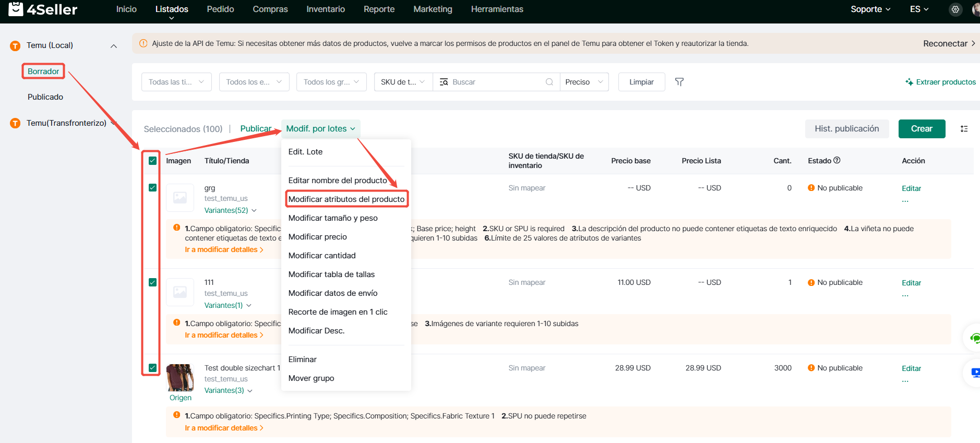Click the Estado help question icon
Viewport: 980px width, 443px height.
pyautogui.click(x=837, y=160)
